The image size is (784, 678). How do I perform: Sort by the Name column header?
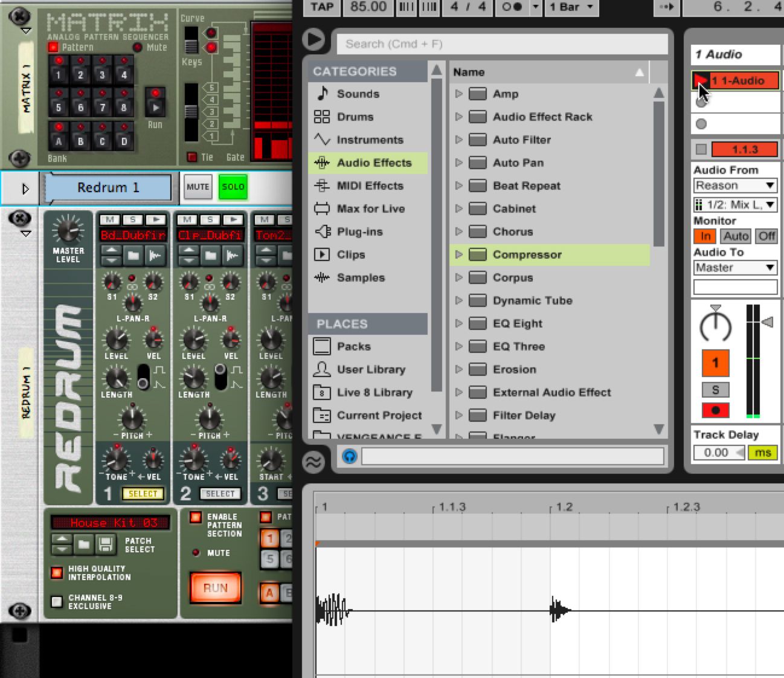(x=549, y=72)
